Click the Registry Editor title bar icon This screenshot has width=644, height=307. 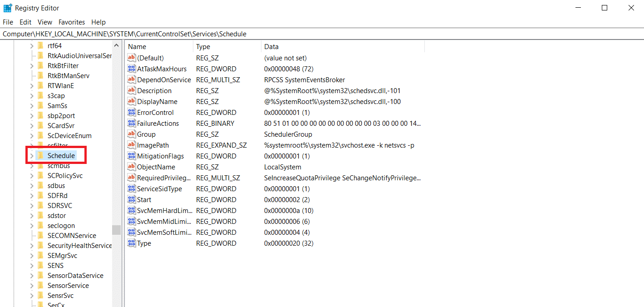[8, 8]
